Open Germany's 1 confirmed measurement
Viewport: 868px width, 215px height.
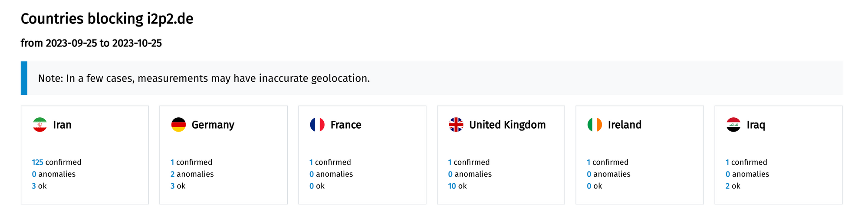[x=172, y=162]
